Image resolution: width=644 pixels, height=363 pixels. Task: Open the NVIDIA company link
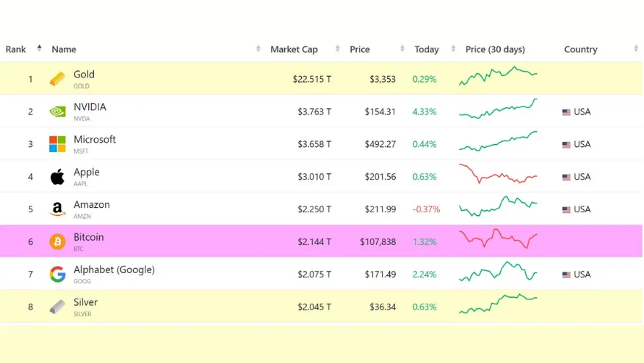tap(90, 107)
